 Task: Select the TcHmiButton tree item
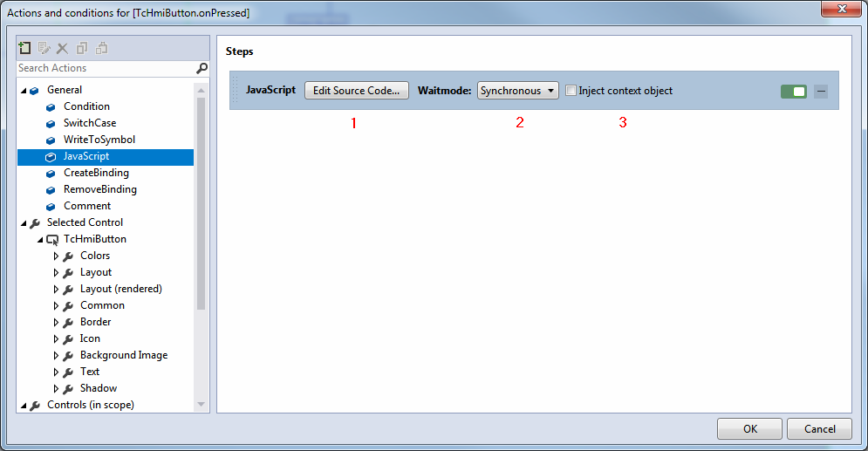coord(95,239)
